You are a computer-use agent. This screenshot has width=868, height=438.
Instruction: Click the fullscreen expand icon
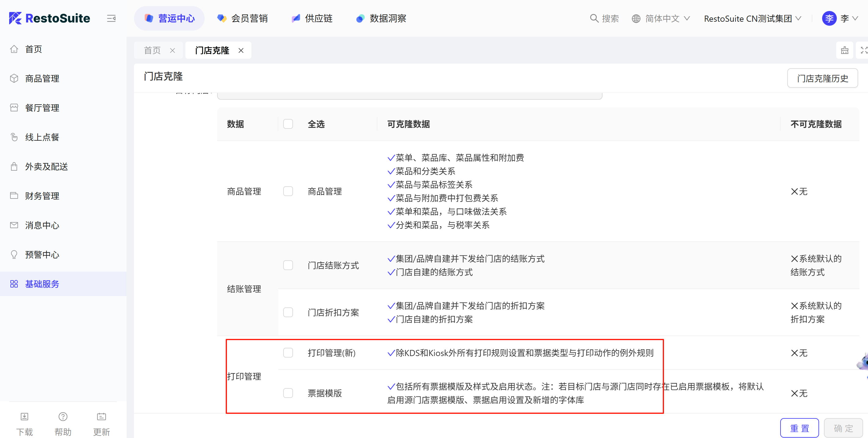pos(864,50)
